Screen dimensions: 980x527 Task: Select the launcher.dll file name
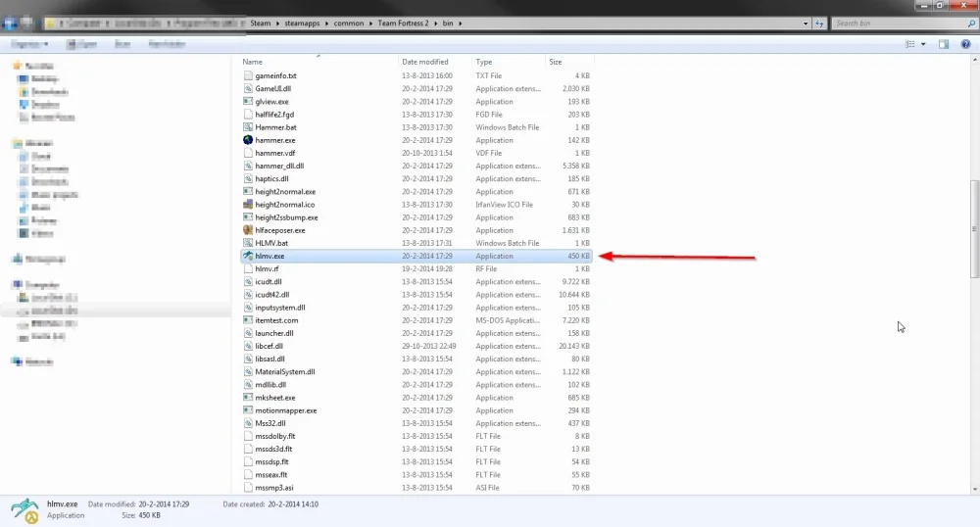274,333
